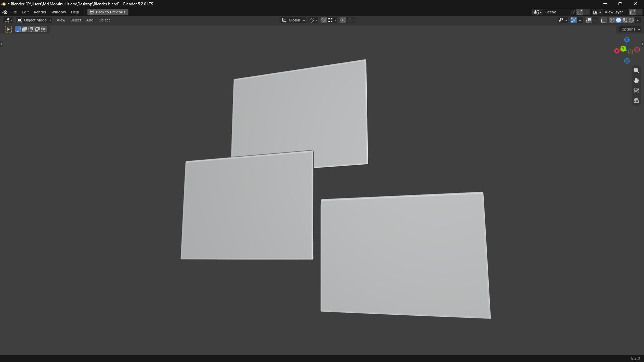Switch perspective/orthographic grid icon
This screenshot has width=644, height=362.
(636, 101)
